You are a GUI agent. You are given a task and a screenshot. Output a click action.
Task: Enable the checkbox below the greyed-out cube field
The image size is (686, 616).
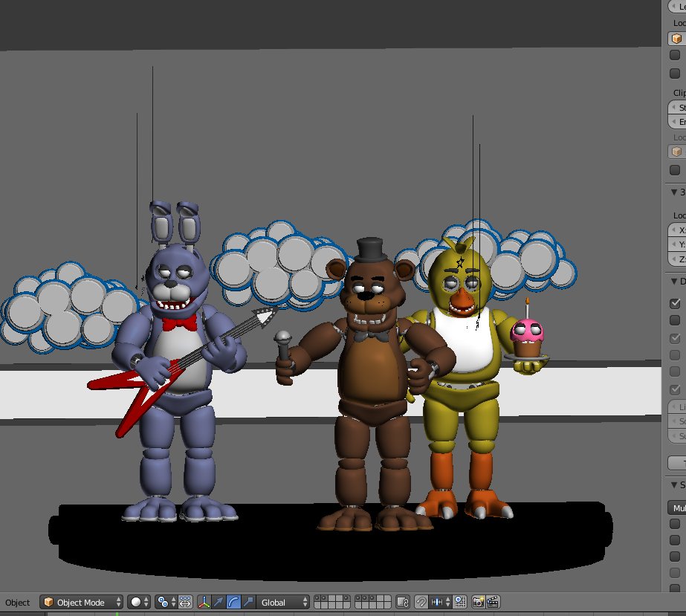675,169
